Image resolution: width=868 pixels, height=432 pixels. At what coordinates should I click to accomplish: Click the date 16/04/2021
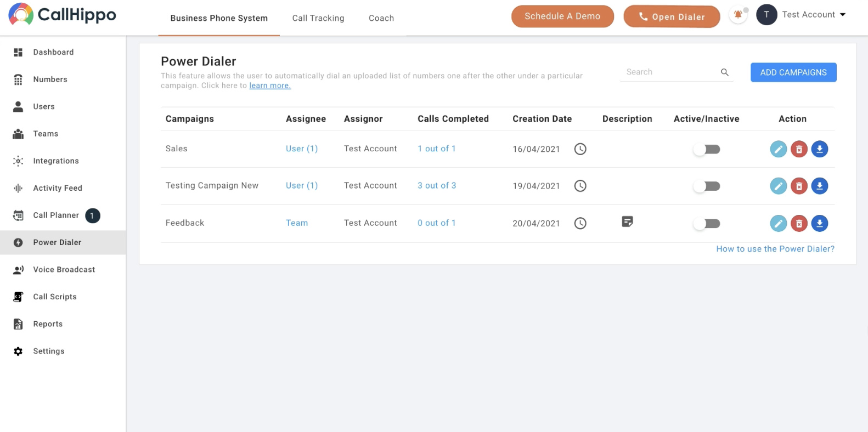(536, 149)
